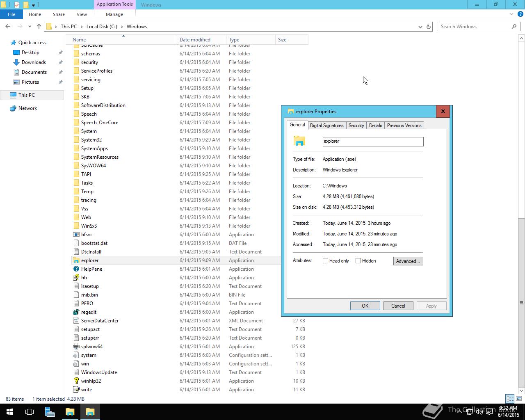This screenshot has height=420, width=525.
Task: Click the hh application icon
Action: tap(76, 278)
